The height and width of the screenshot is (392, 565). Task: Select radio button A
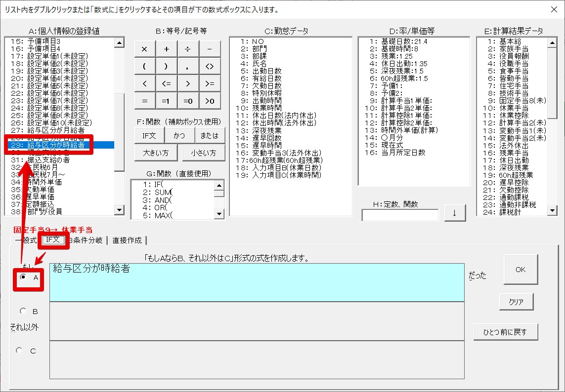pyautogui.click(x=23, y=277)
